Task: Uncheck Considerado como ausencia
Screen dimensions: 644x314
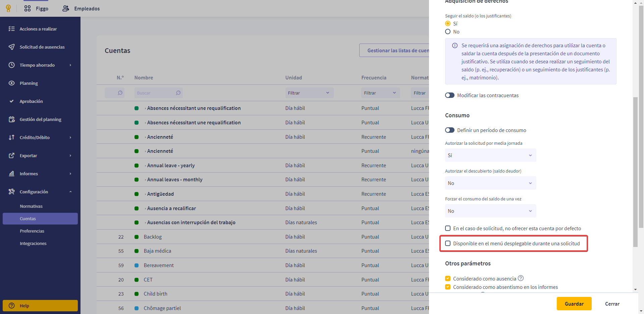Action: click(x=448, y=278)
